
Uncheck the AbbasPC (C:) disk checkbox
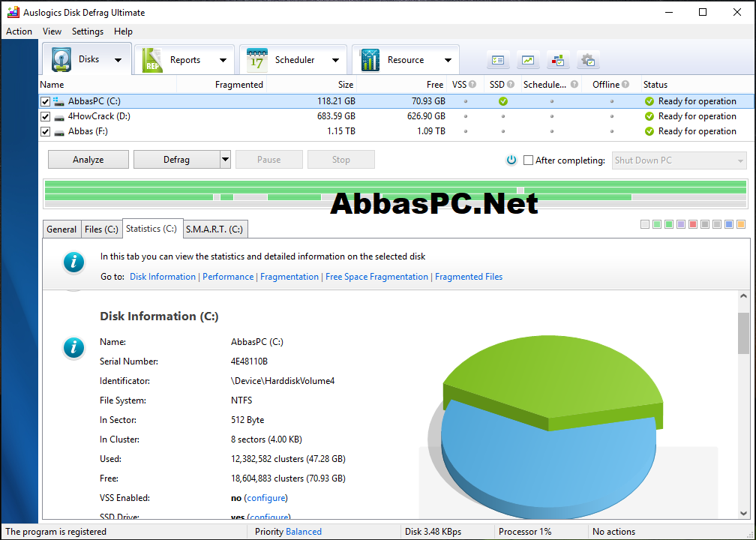[45, 102]
